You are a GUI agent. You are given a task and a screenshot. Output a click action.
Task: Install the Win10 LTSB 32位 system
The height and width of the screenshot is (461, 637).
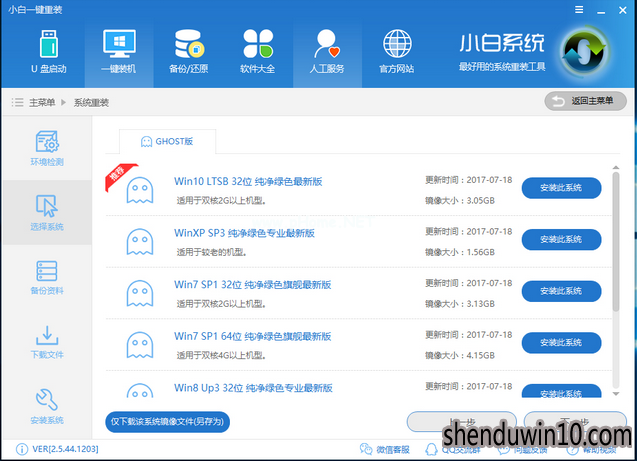tap(561, 188)
